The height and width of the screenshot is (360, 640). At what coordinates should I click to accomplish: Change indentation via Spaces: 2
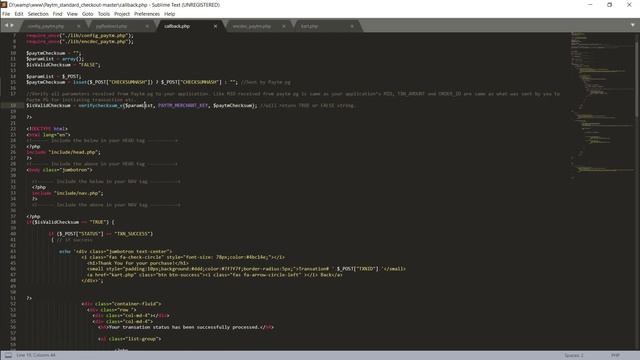coord(574,356)
